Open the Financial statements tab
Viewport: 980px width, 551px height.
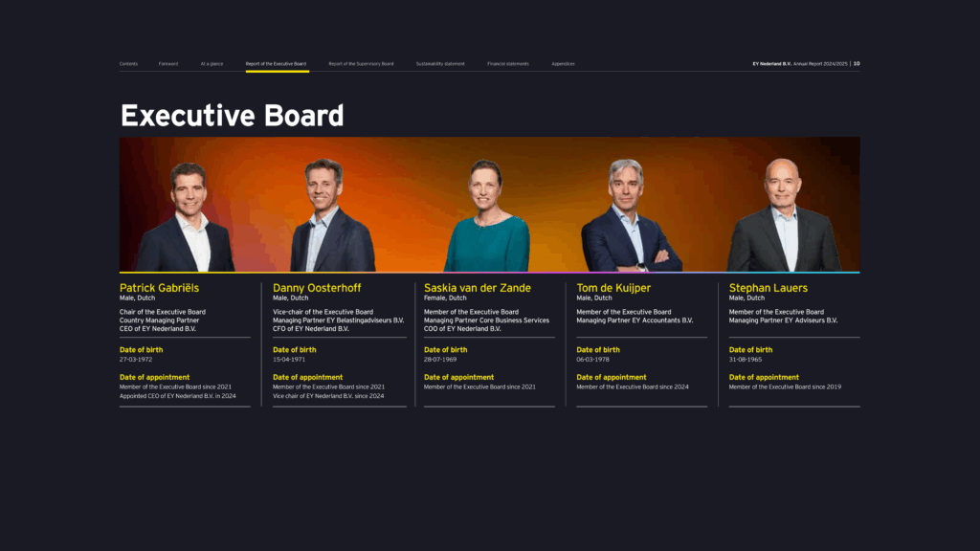508,64
